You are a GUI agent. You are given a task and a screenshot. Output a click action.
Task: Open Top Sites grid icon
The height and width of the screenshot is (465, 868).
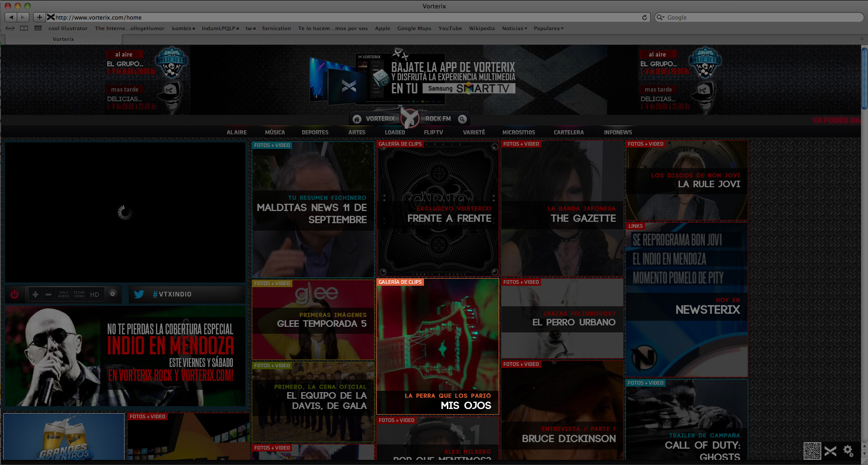coord(38,28)
